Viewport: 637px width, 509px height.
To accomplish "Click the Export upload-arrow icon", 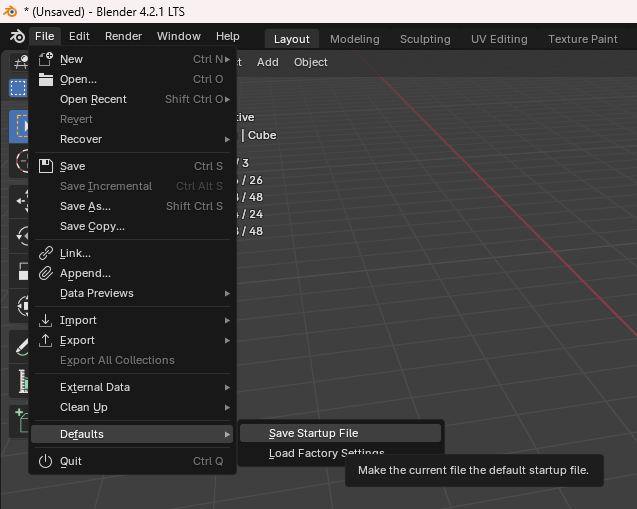I will [x=46, y=340].
